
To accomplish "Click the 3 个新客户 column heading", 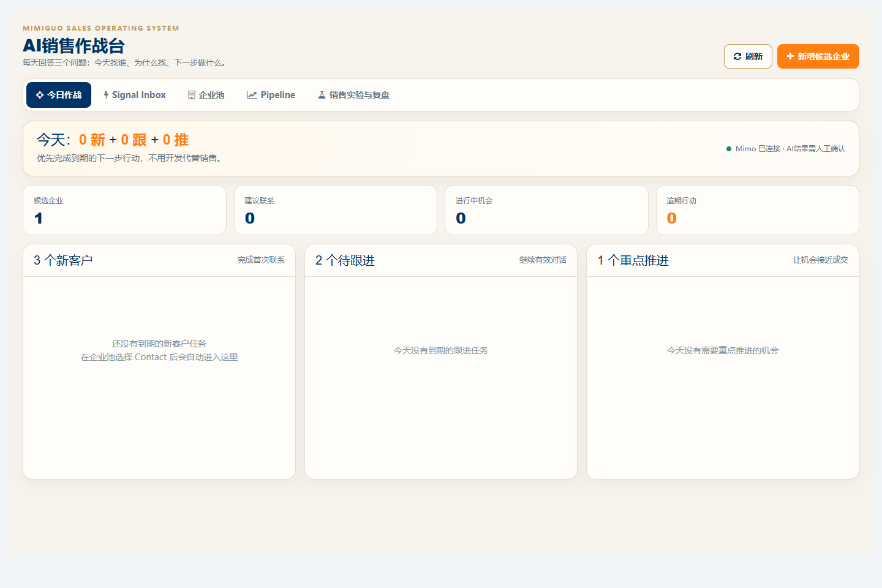I will (63, 260).
